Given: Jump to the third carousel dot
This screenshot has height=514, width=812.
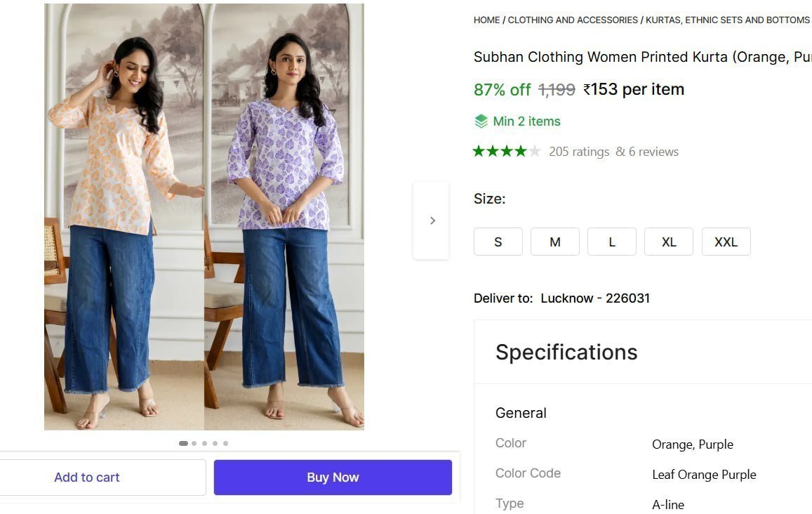Looking at the screenshot, I should pos(204,444).
